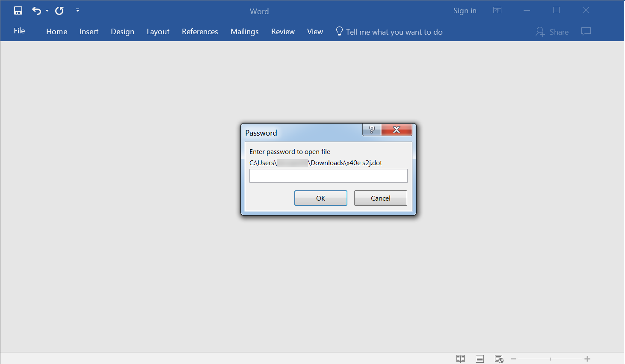Screen dimensions: 625x364
Task: Select Print Layout view in status bar
Action: click(x=480, y=359)
